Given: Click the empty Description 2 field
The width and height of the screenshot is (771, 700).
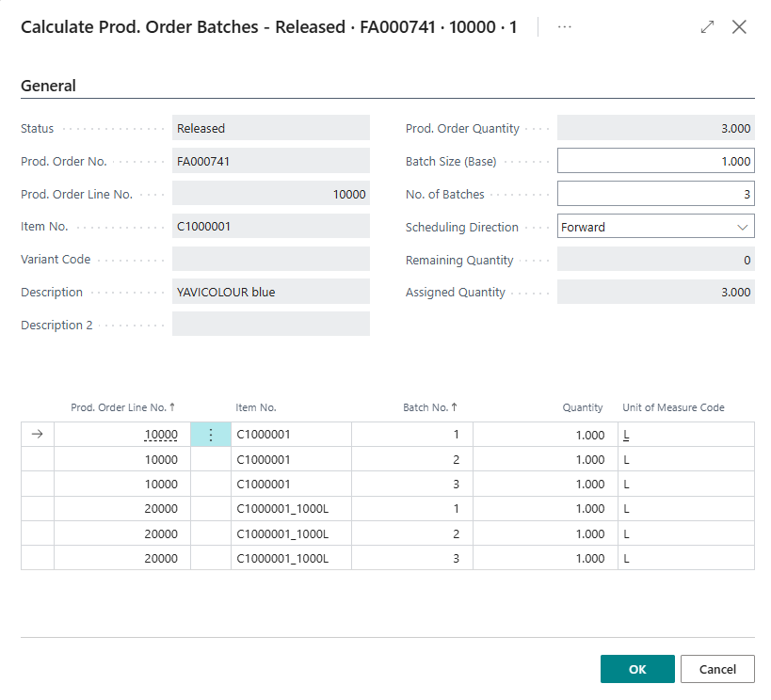Looking at the screenshot, I should [x=271, y=325].
